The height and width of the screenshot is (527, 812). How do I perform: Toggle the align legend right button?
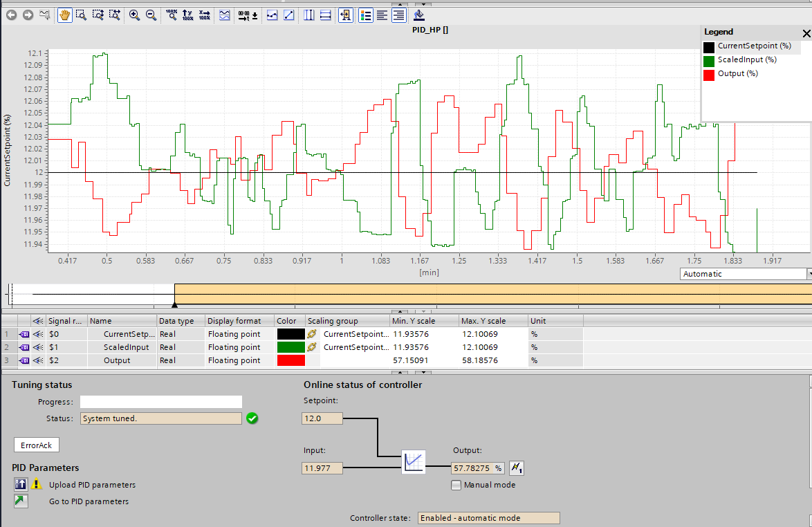pos(399,15)
